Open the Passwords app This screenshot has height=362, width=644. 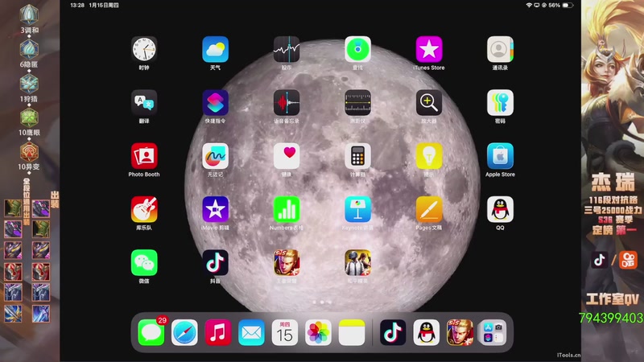click(x=500, y=103)
